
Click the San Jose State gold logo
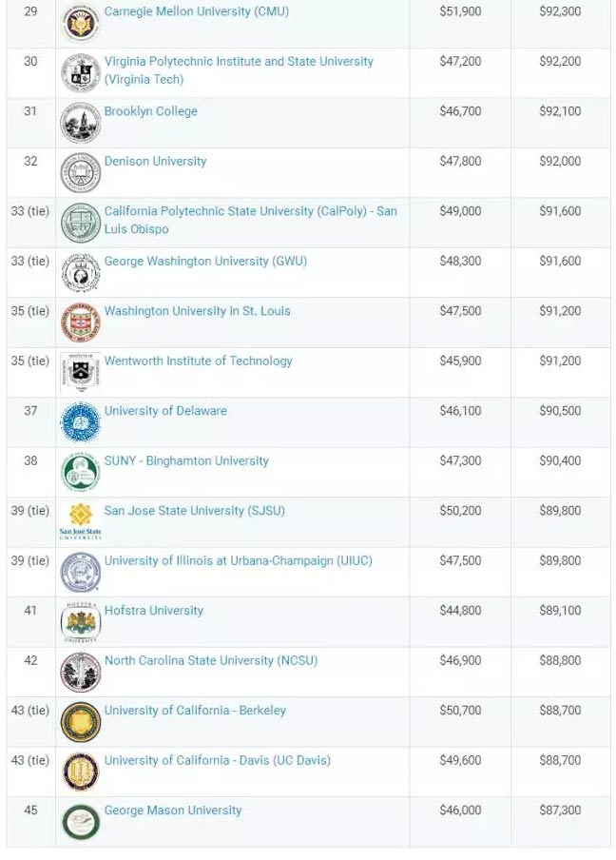tap(81, 521)
